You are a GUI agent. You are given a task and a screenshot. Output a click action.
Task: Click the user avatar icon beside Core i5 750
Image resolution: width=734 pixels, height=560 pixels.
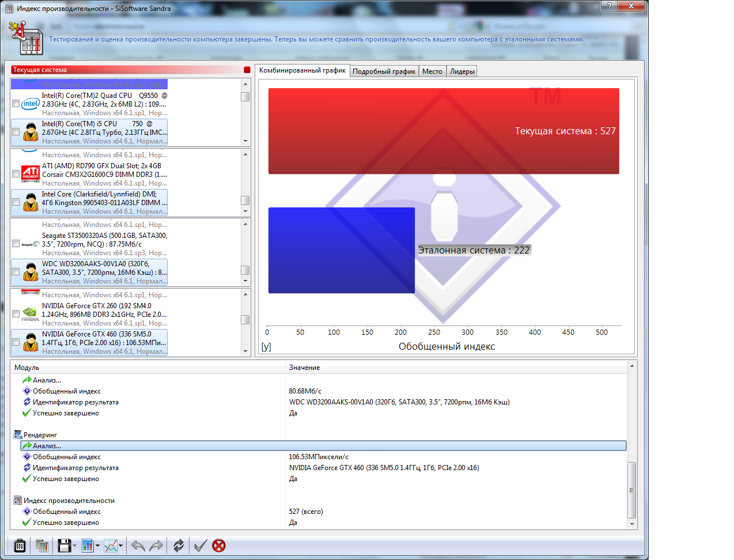pos(31,132)
